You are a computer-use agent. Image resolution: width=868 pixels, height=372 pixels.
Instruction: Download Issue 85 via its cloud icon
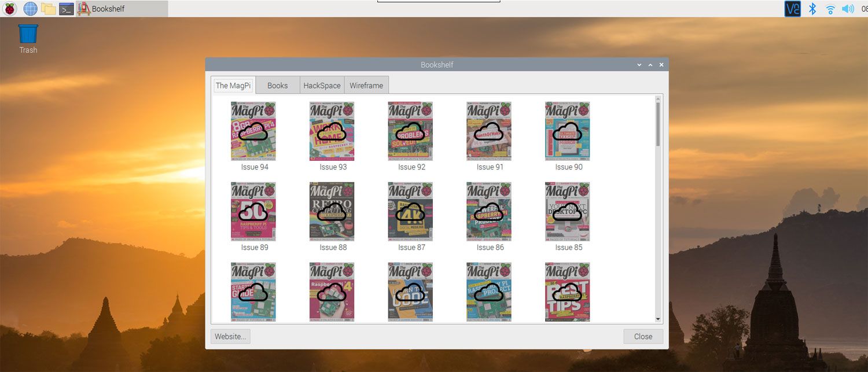tap(567, 212)
